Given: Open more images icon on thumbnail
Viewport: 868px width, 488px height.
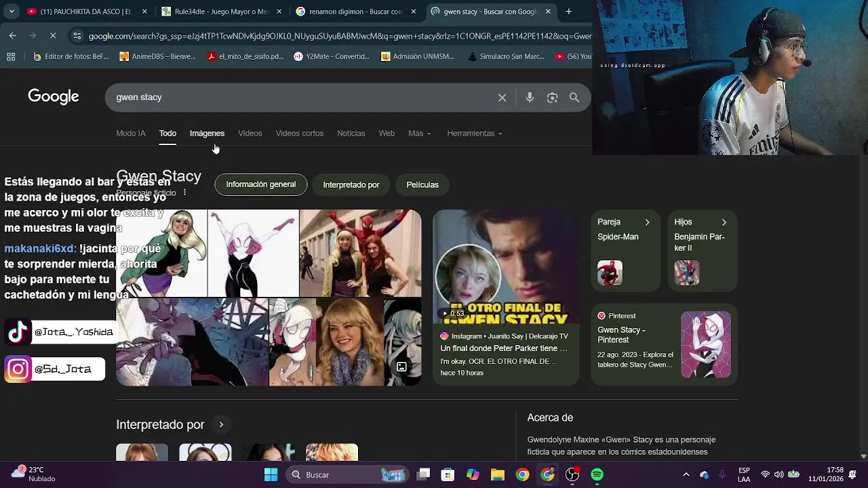Looking at the screenshot, I should 401,367.
